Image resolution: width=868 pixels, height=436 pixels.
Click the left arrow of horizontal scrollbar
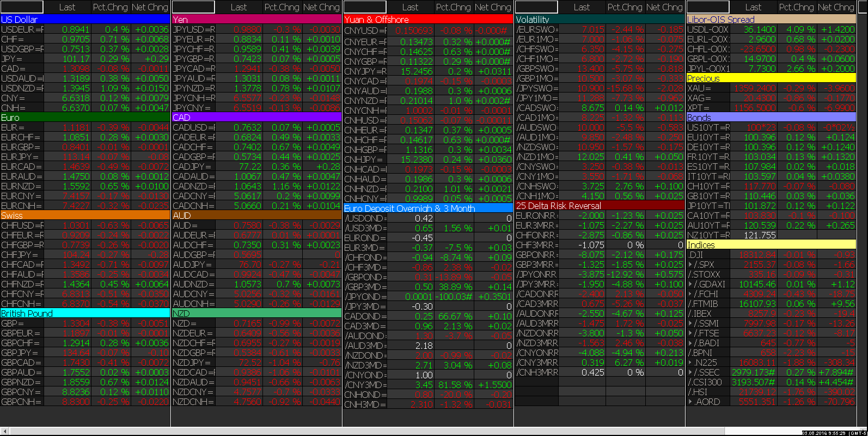[4, 431]
